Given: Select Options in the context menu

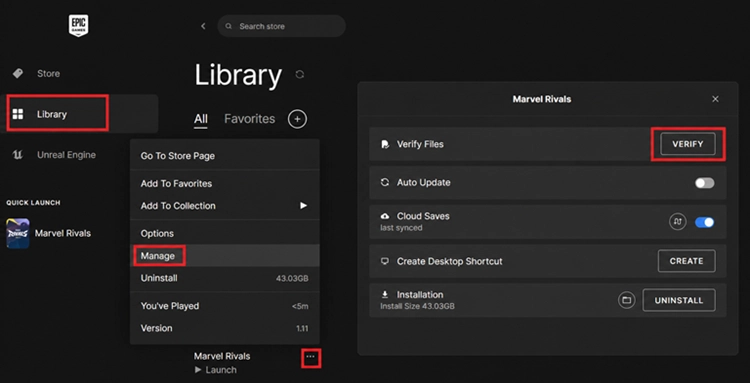Looking at the screenshot, I should (x=225, y=233).
